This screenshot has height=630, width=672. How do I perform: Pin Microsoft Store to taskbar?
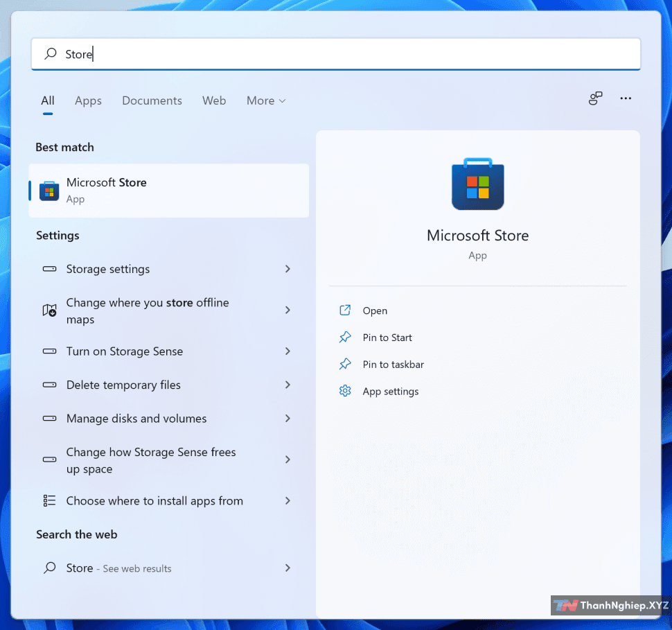point(393,365)
